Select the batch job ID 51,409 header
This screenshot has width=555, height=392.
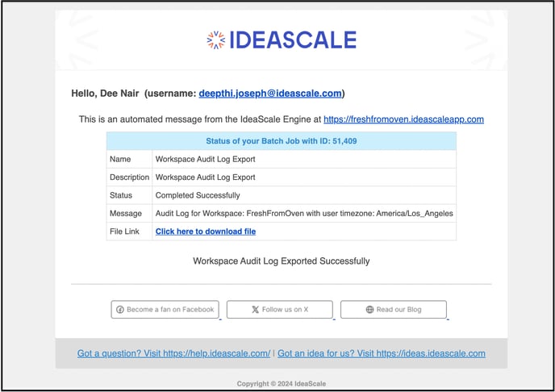pos(282,141)
